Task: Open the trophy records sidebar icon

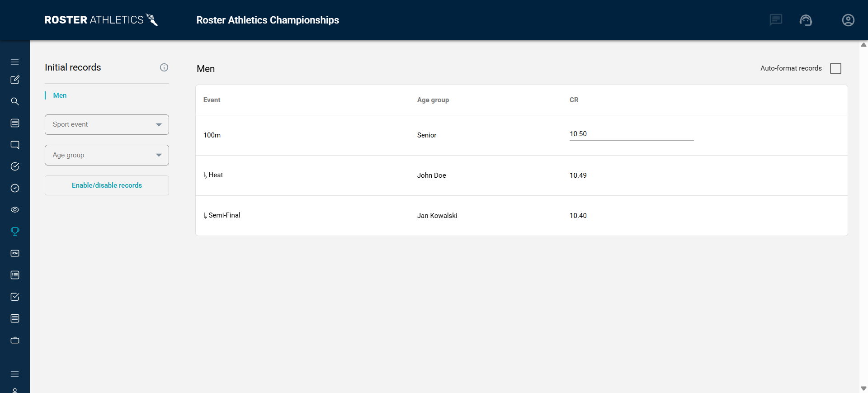Action: click(15, 232)
